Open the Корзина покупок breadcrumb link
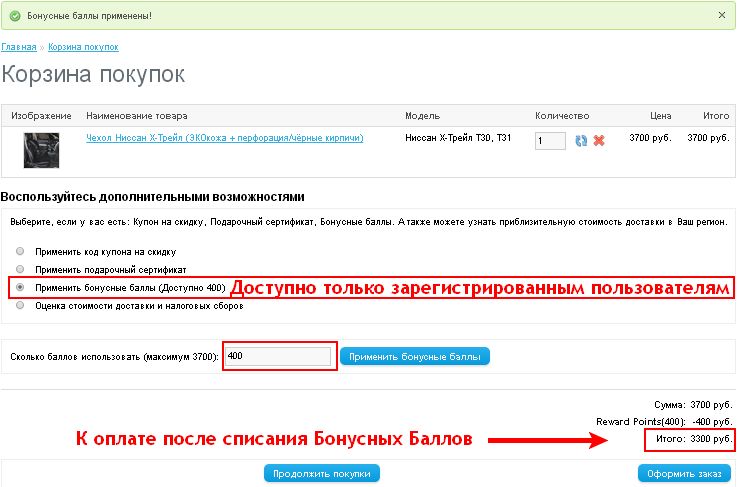 (x=83, y=47)
